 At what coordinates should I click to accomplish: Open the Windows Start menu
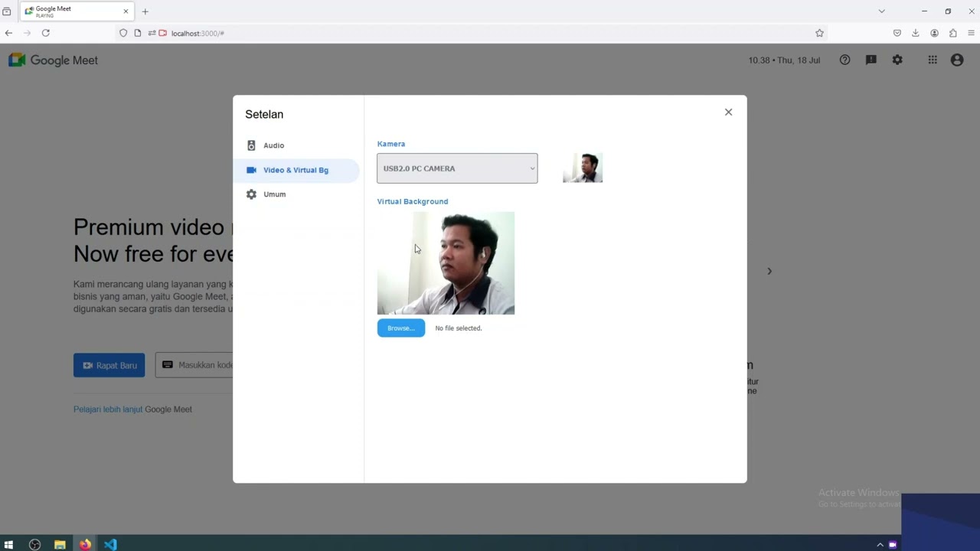pyautogui.click(x=8, y=545)
